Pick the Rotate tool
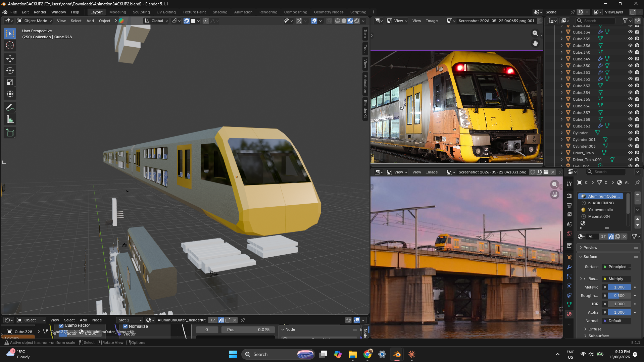 pyautogui.click(x=10, y=70)
